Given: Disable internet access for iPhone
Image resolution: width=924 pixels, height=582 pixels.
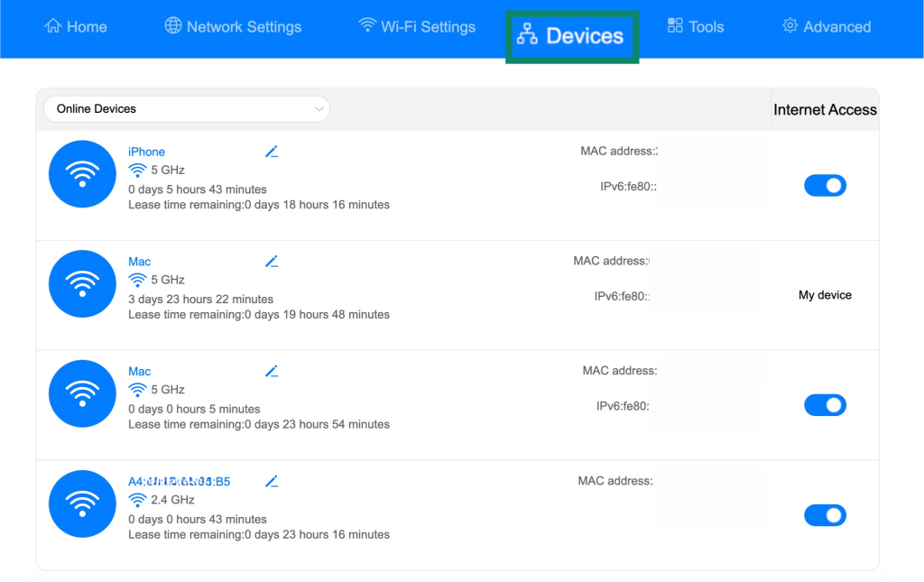Looking at the screenshot, I should [x=825, y=186].
